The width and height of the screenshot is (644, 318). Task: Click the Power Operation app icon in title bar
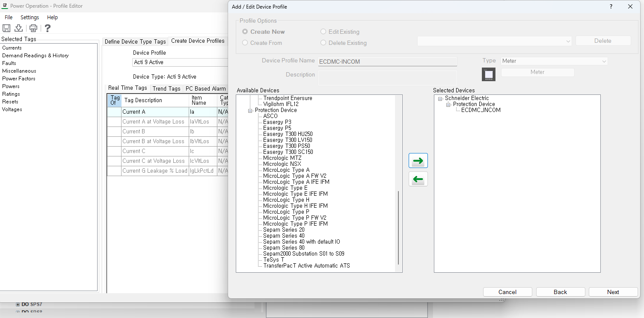pos(5,6)
